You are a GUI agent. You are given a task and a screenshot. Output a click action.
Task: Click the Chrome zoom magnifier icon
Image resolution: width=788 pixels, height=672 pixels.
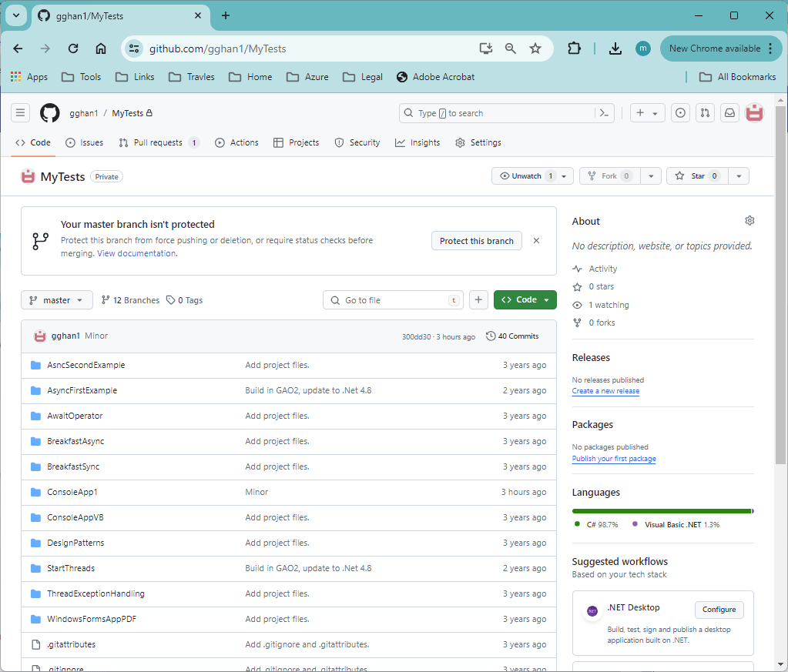click(x=511, y=48)
